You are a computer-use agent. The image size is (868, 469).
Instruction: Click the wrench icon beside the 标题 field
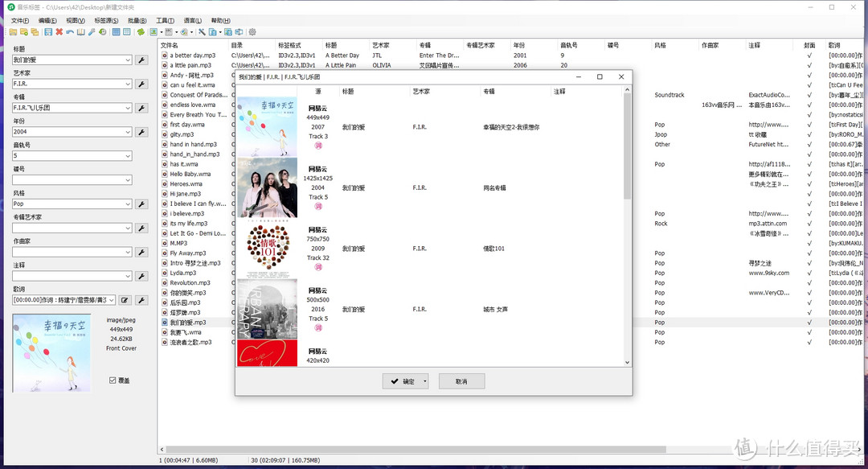tap(140, 60)
